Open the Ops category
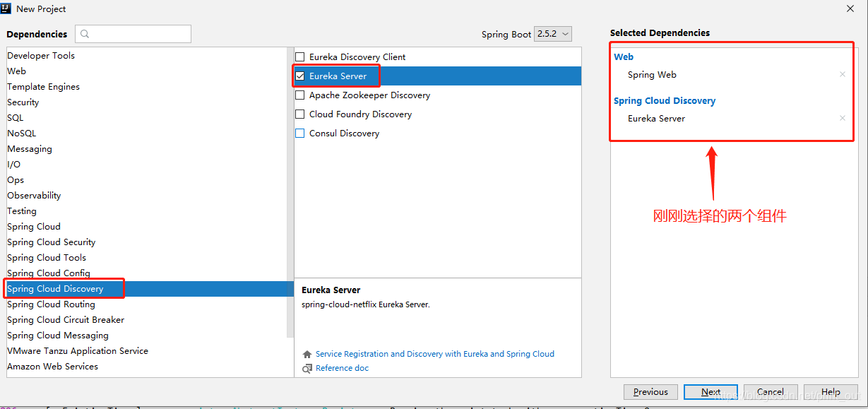The height and width of the screenshot is (409, 868). click(x=146, y=179)
